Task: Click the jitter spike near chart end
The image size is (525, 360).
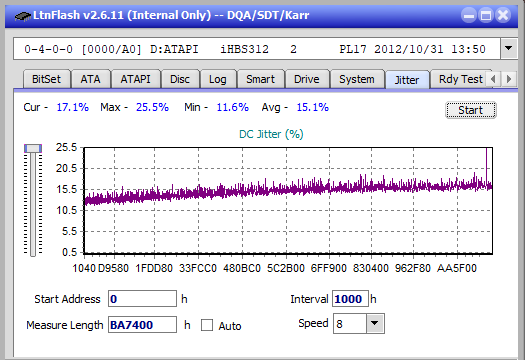Action: 486,166
